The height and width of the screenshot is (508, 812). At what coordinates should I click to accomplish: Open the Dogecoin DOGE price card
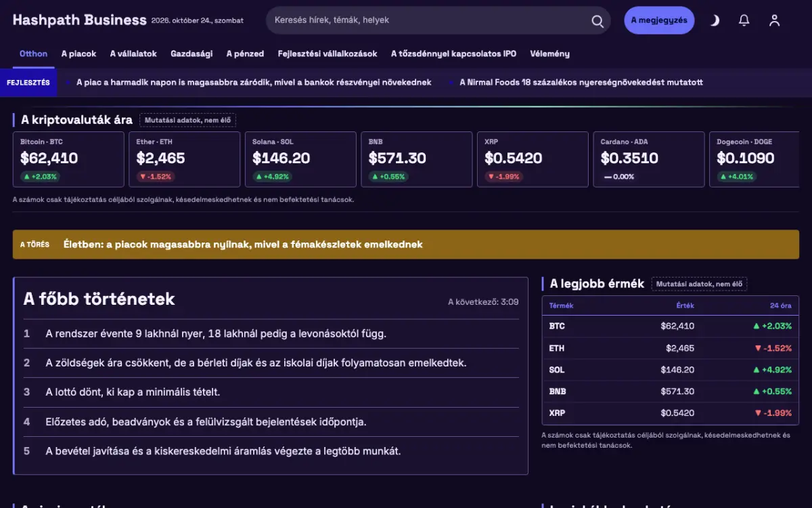point(754,159)
